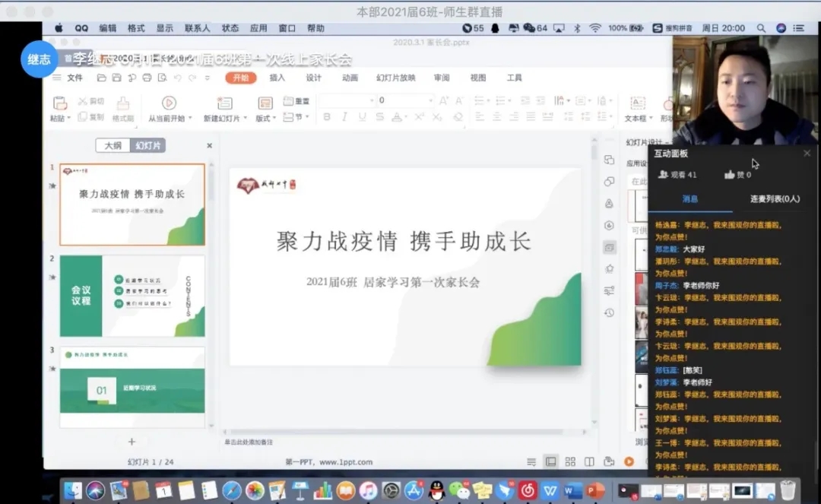Select the 会议议程 slide 2 thumbnail
The width and height of the screenshot is (821, 504).
pos(132,296)
